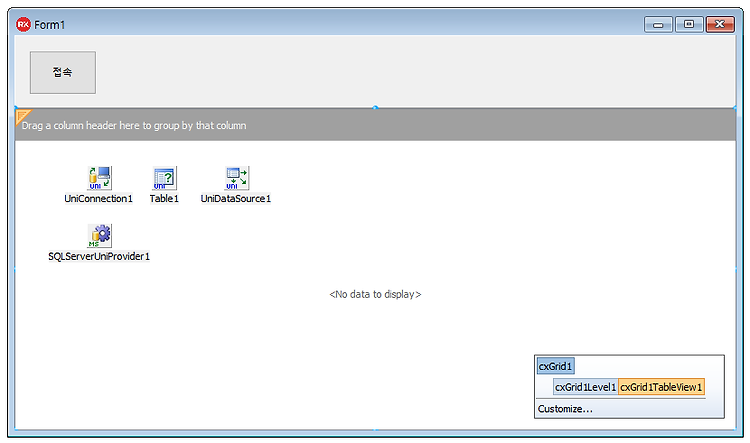750x443 pixels.
Task: Click the UniConnection1 label text
Action: 98,199
